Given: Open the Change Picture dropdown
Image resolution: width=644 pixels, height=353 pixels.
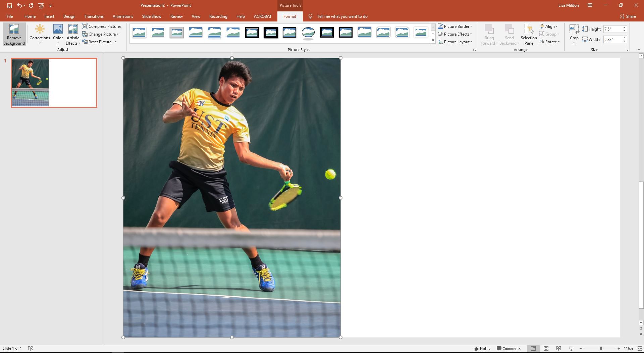Looking at the screenshot, I should coord(101,34).
